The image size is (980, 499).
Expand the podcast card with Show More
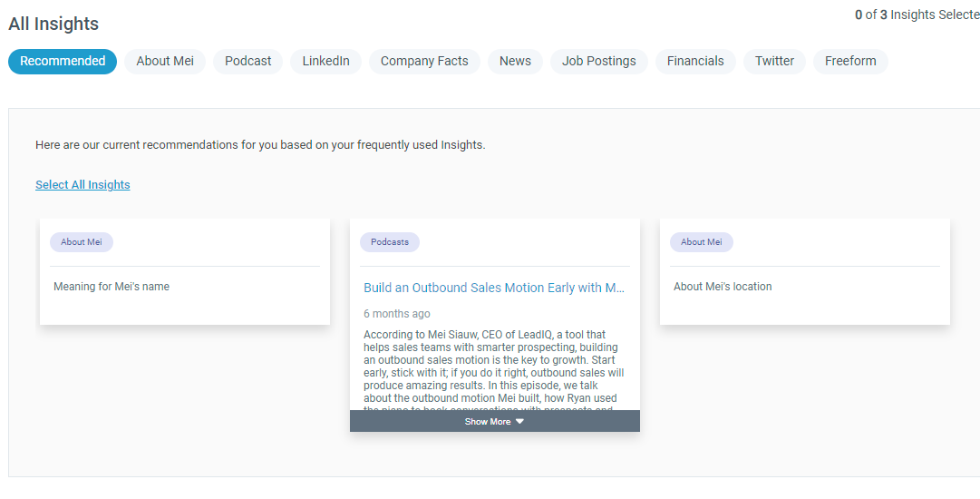488,422
